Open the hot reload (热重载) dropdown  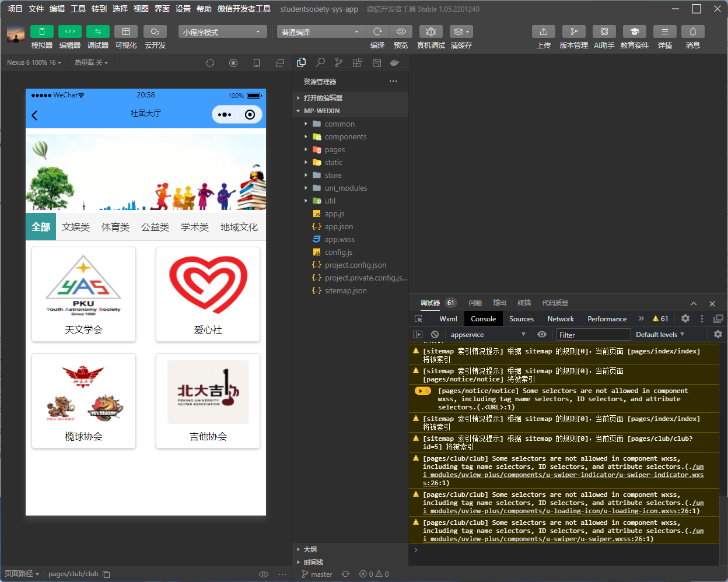91,62
